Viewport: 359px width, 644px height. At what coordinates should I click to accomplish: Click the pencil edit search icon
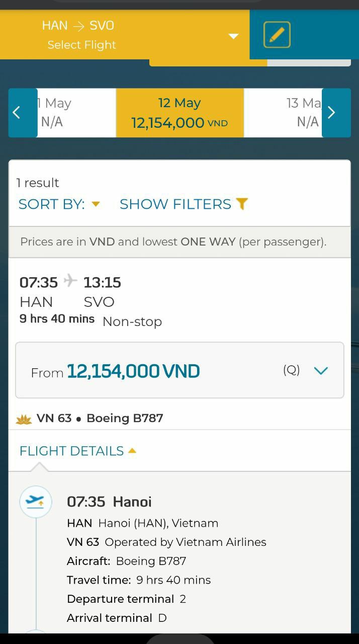(277, 35)
